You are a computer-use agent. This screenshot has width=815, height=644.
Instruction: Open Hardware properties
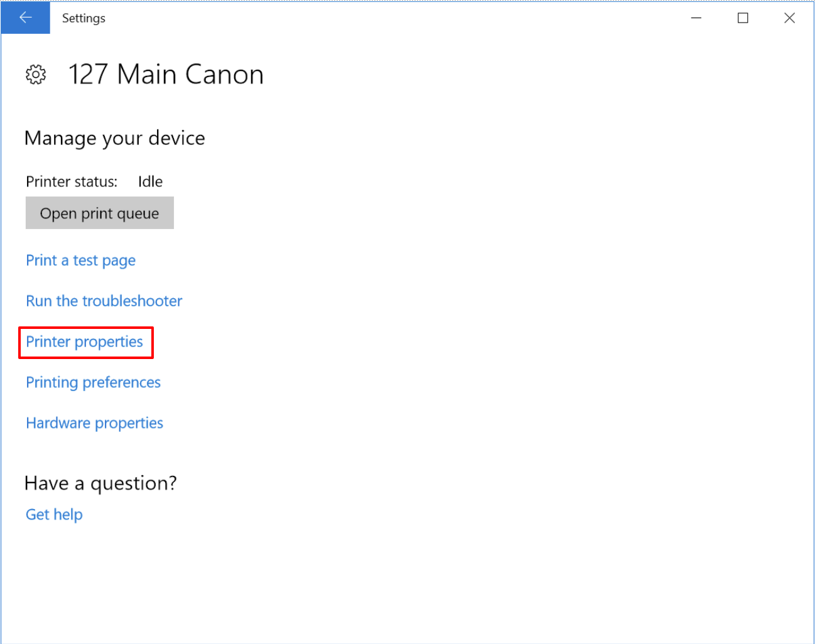(x=95, y=424)
